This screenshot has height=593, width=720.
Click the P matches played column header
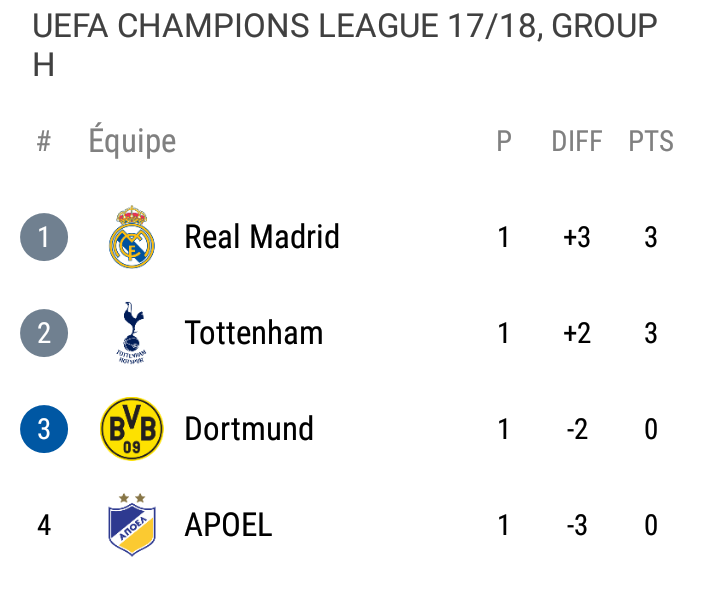tap(504, 141)
